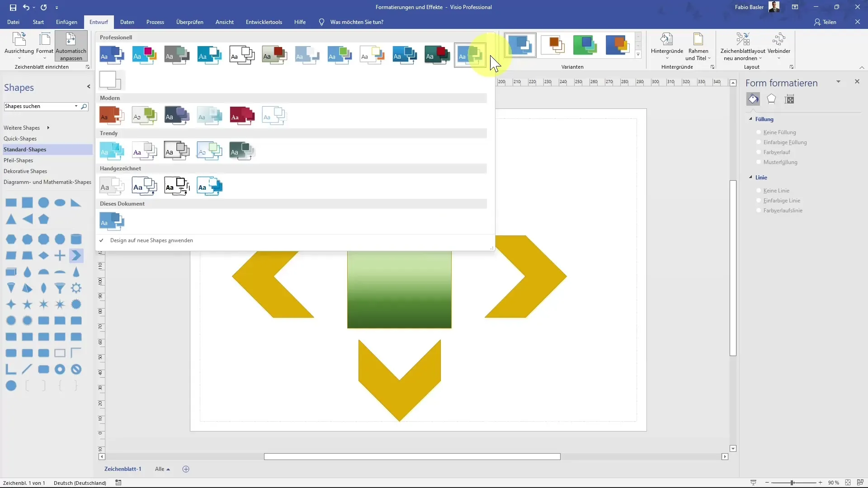
Task: Collapse the Shapes pane chevron
Action: click(89, 86)
